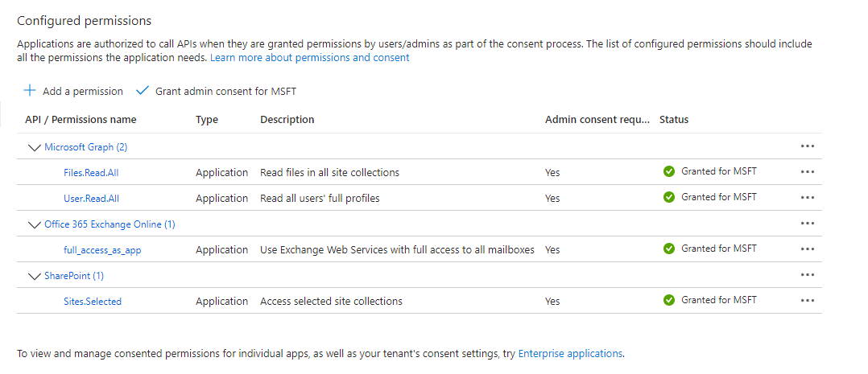
Task: Collapse the Office 365 Exchange Online group
Action: [x=35, y=224]
